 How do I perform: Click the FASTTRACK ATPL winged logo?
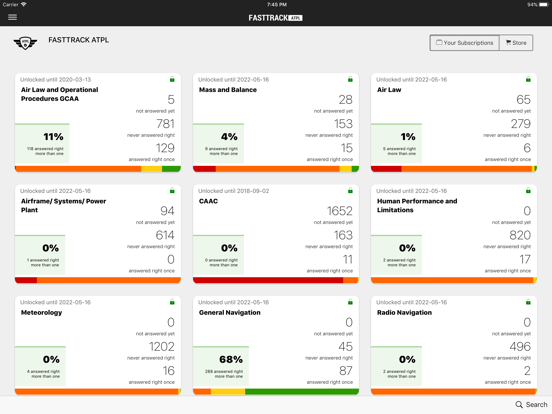click(x=25, y=43)
